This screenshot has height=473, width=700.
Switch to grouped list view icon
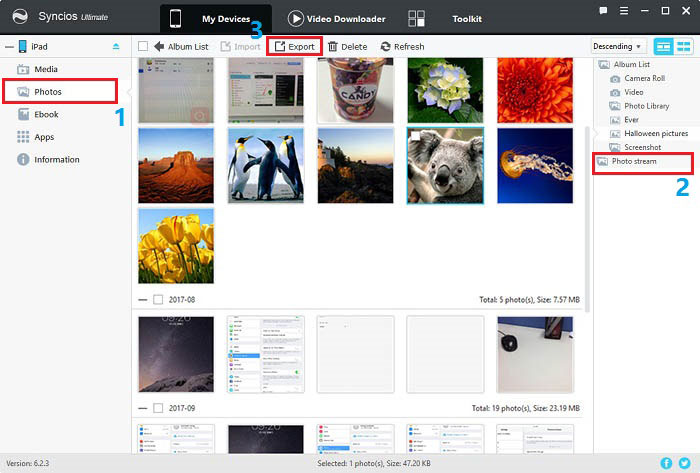click(x=663, y=46)
